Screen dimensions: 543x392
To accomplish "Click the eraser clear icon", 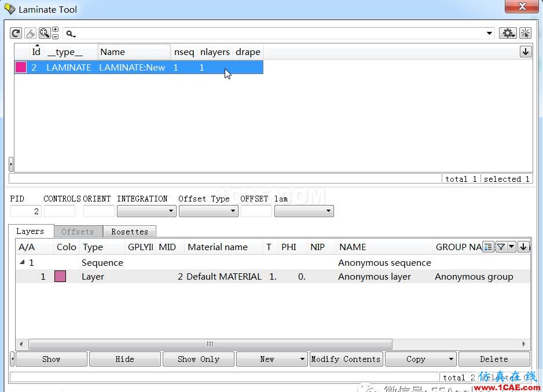I will pos(31,33).
